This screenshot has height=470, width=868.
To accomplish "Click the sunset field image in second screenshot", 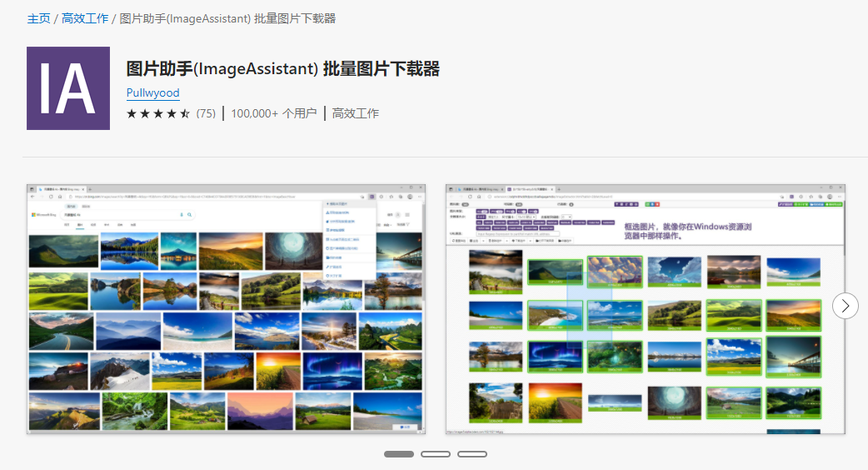I will coord(555,402).
